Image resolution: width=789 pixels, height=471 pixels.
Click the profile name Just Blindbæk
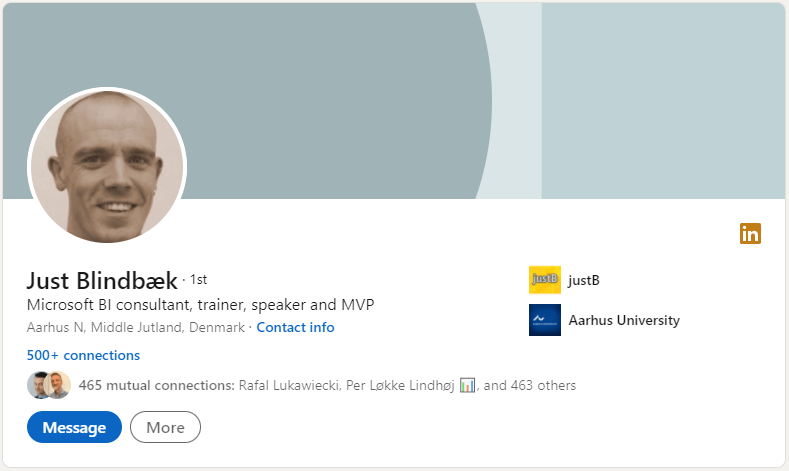pyautogui.click(x=102, y=280)
